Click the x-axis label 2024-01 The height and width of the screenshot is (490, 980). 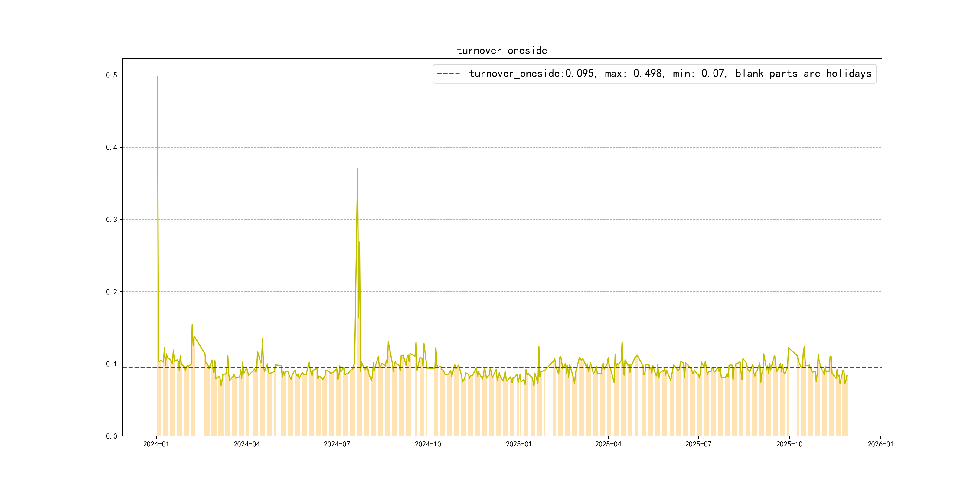pyautogui.click(x=156, y=444)
